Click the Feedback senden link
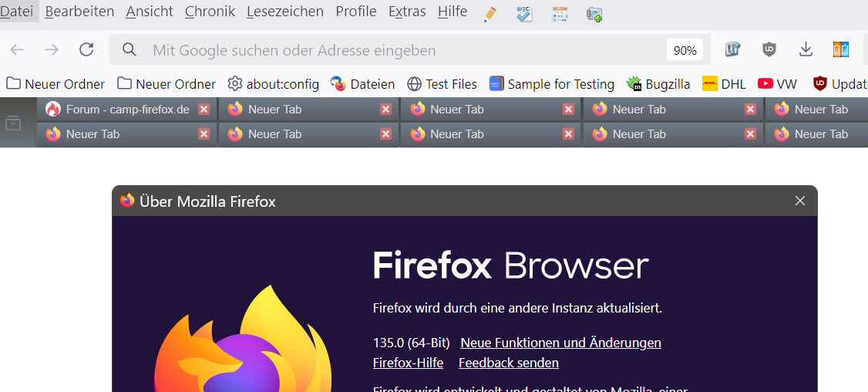868x392 pixels. (x=509, y=363)
